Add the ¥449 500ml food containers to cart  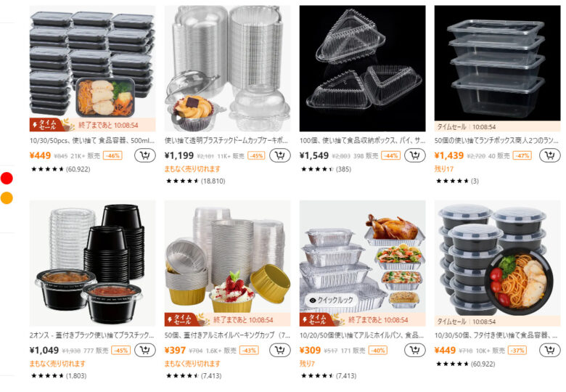click(144, 155)
